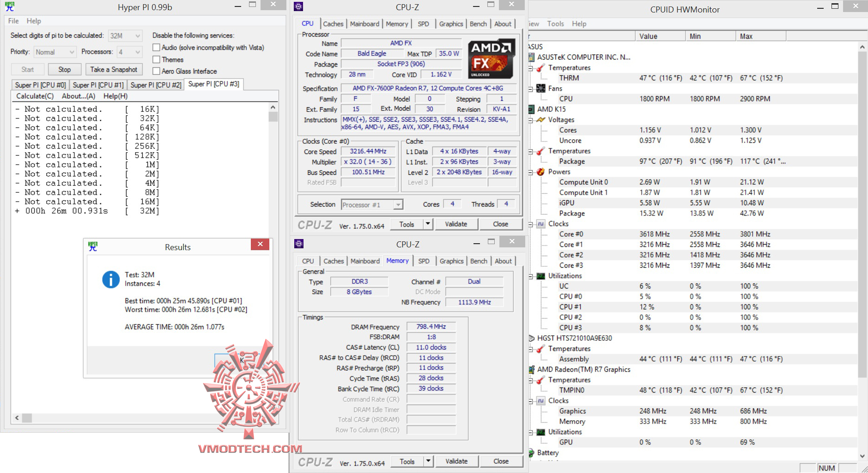Click the AMD Radeon R7 Graphics card icon
This screenshot has width=868, height=473.
[532, 369]
